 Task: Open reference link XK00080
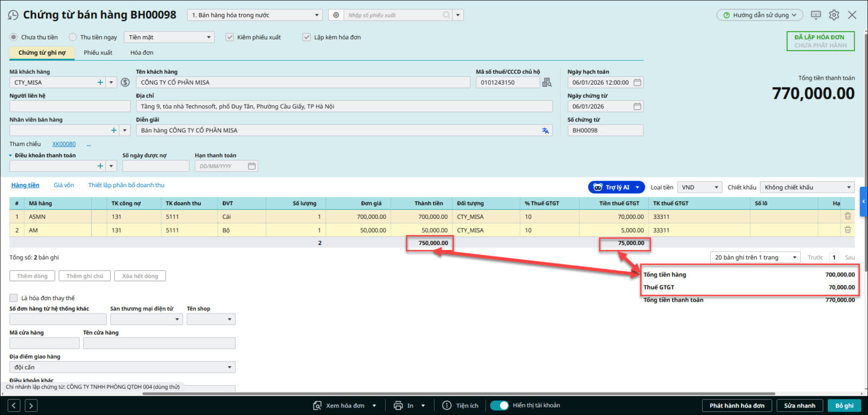pos(64,144)
